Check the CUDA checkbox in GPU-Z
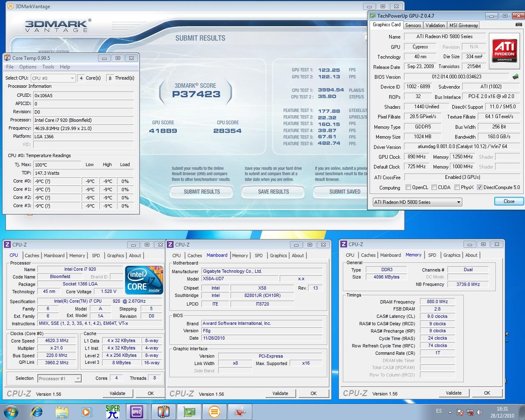The image size is (525, 420). coord(434,187)
